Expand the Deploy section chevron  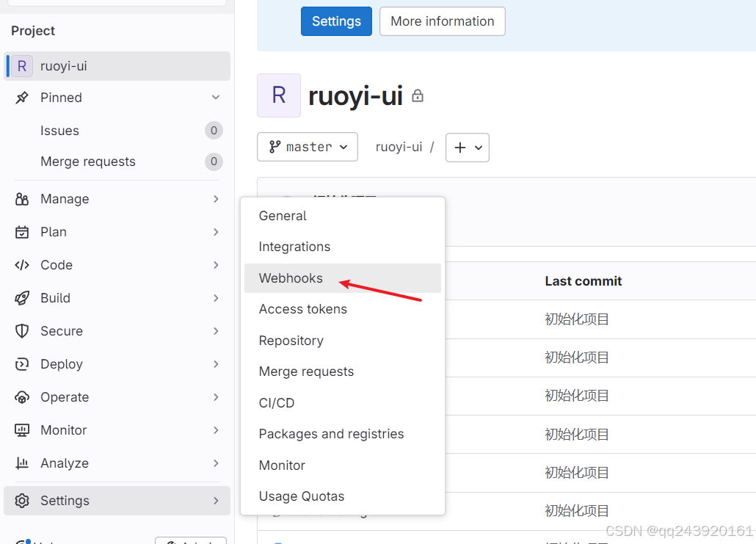216,364
